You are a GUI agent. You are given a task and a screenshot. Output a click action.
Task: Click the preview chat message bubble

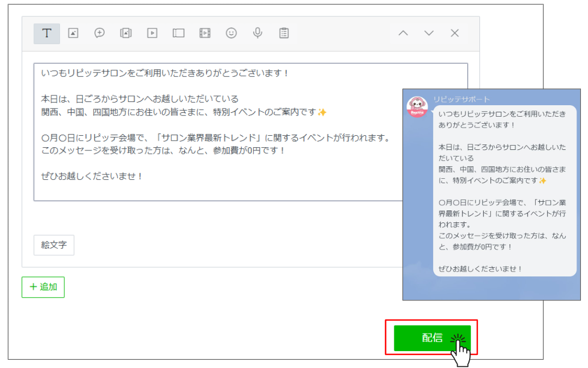coord(505,191)
